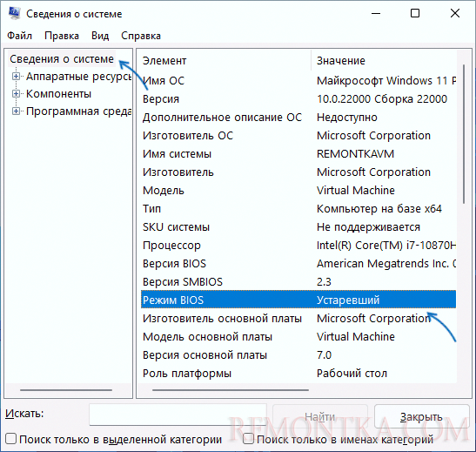The height and width of the screenshot is (452, 476).
Task: Select the Роль платформы row
Action: [x=298, y=373]
